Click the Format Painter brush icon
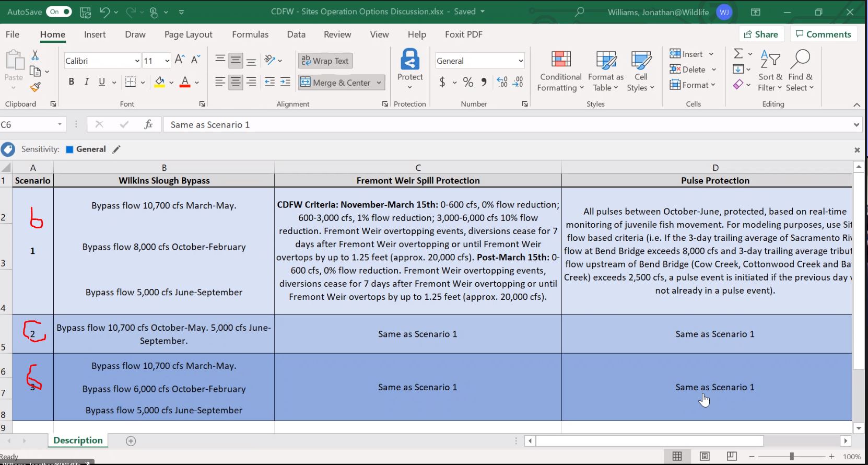The image size is (868, 465). pyautogui.click(x=35, y=87)
